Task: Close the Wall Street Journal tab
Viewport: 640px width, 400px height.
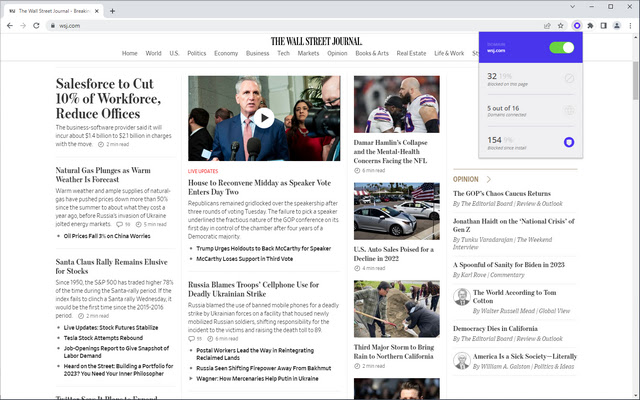Action: [x=97, y=11]
